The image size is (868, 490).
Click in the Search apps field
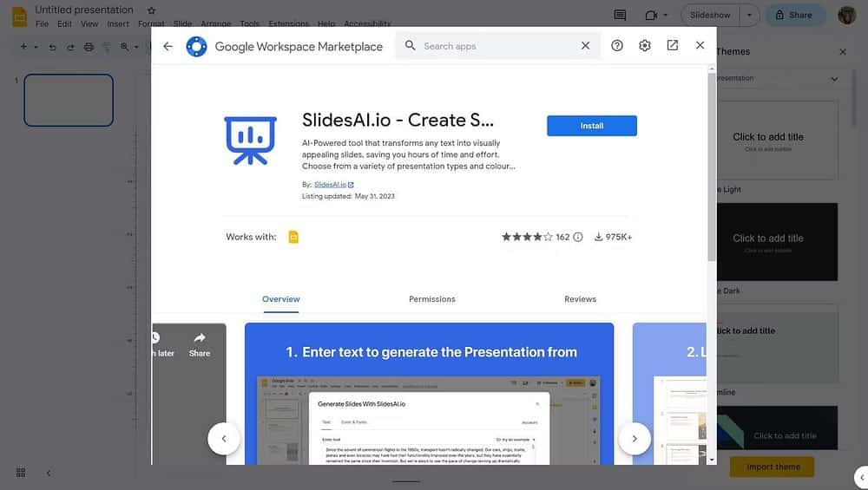[x=498, y=46]
